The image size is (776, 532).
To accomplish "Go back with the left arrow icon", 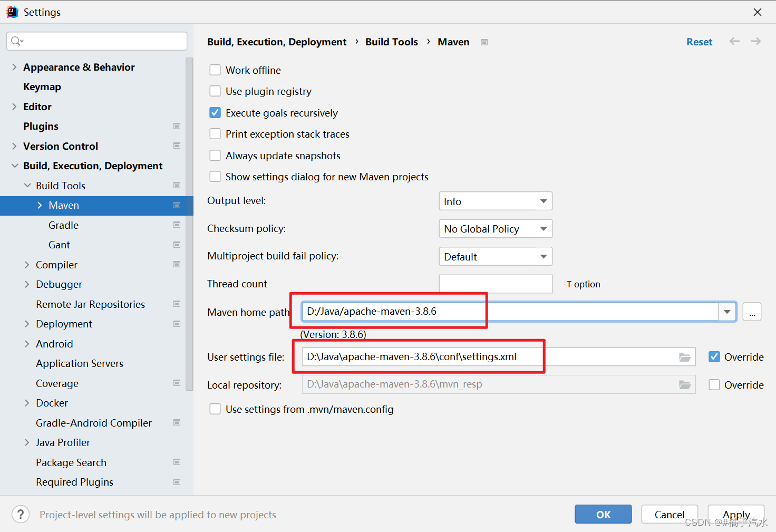I will point(734,41).
